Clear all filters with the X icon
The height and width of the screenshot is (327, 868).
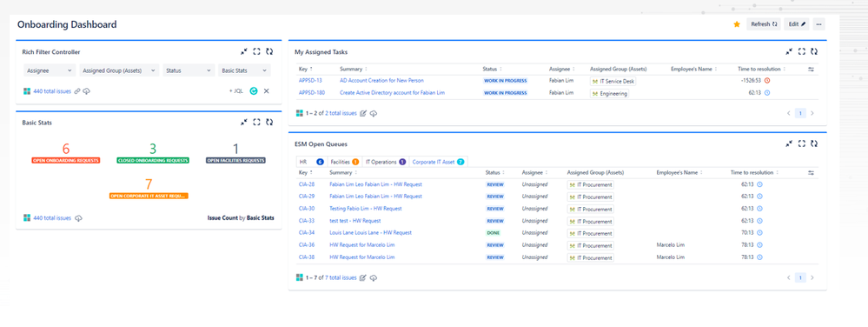(x=266, y=91)
